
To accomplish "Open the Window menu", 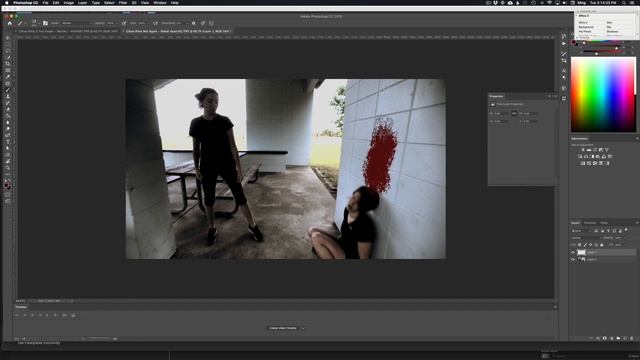I will [x=160, y=2].
